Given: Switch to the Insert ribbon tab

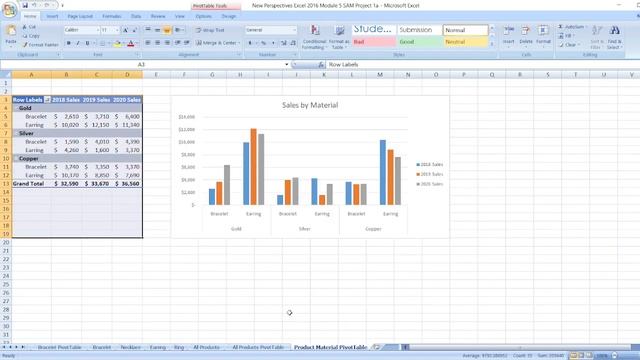Looking at the screenshot, I should pos(52,16).
